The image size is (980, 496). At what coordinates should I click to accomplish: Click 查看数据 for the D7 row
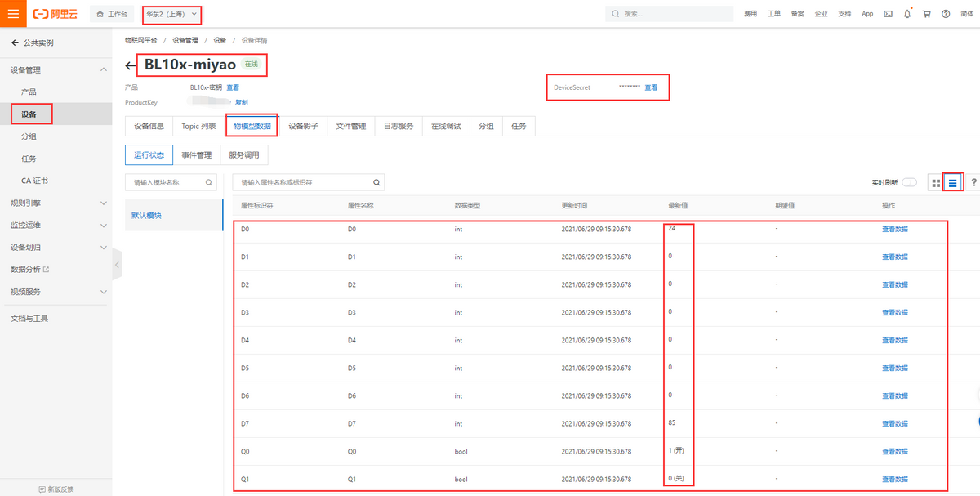tap(894, 423)
